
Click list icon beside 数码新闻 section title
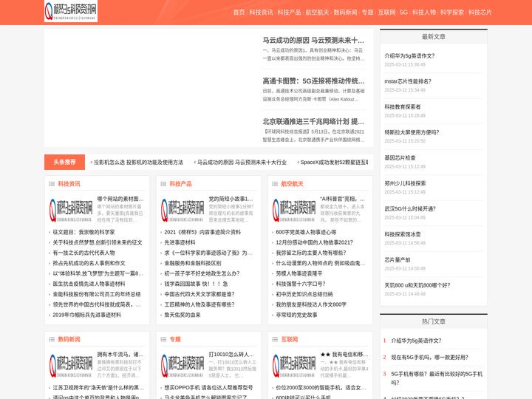click(52, 339)
